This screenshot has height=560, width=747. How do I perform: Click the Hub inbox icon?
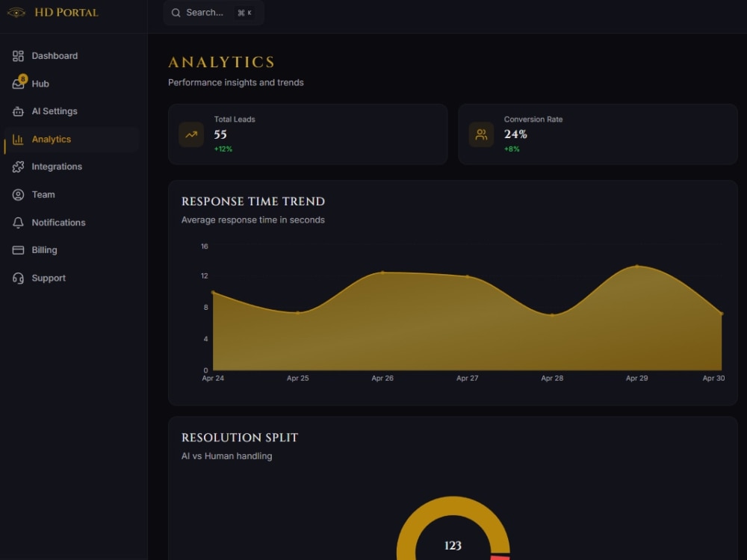[18, 84]
